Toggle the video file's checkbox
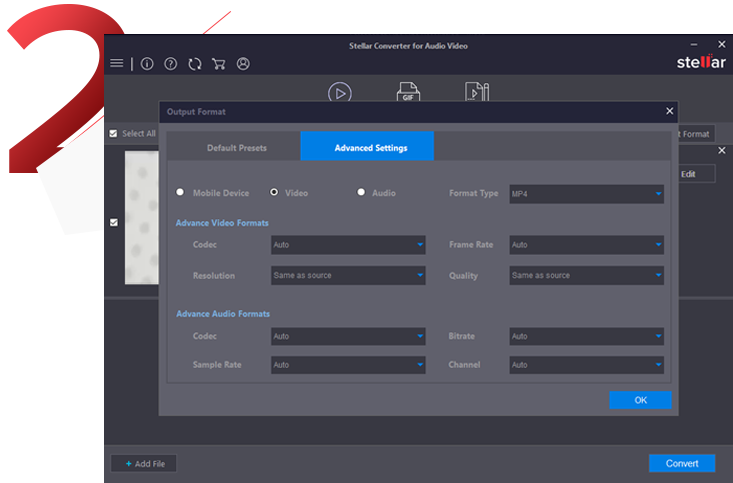The image size is (733, 483). click(x=114, y=222)
